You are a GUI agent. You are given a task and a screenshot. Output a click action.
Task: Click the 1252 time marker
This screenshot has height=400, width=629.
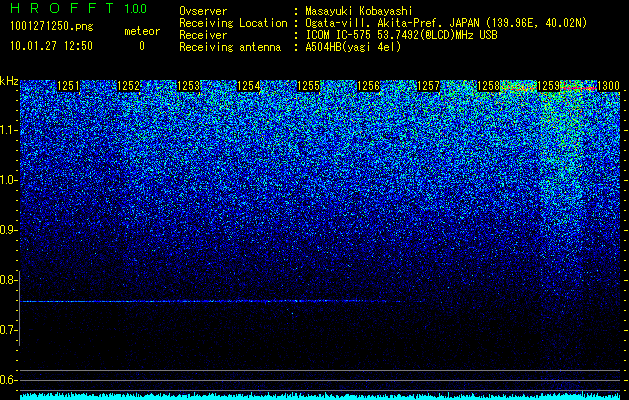tap(129, 86)
